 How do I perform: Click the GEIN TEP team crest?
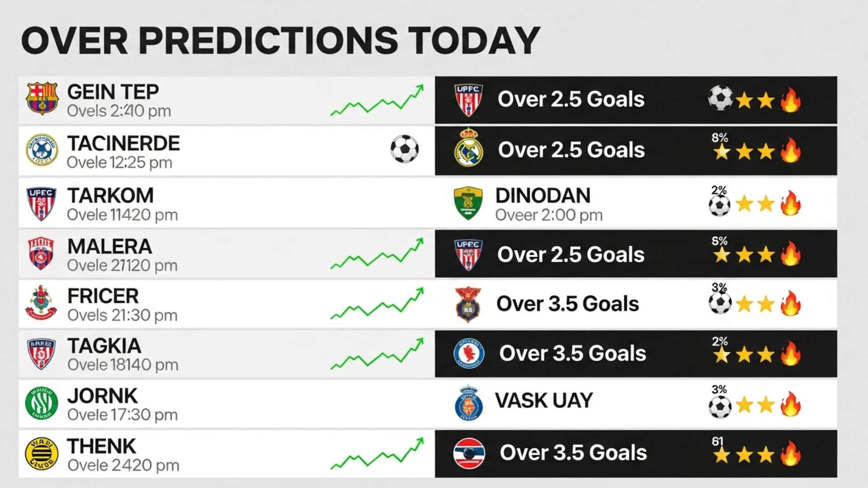click(42, 98)
